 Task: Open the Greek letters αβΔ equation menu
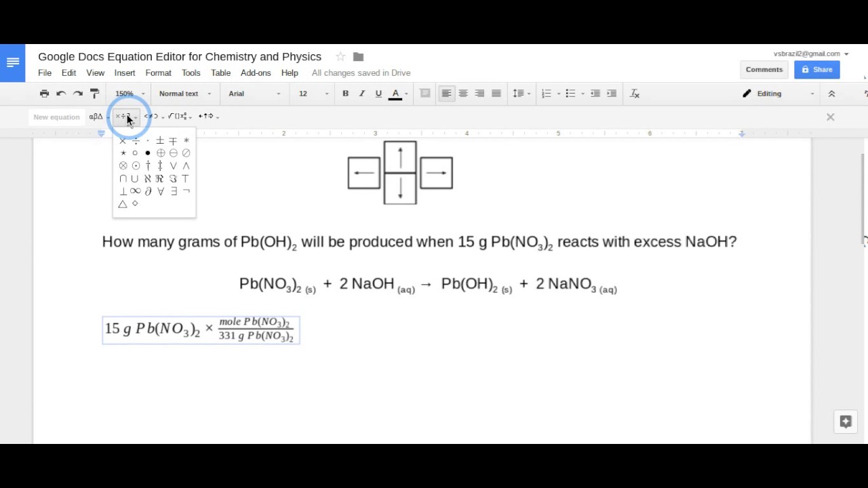pos(98,117)
